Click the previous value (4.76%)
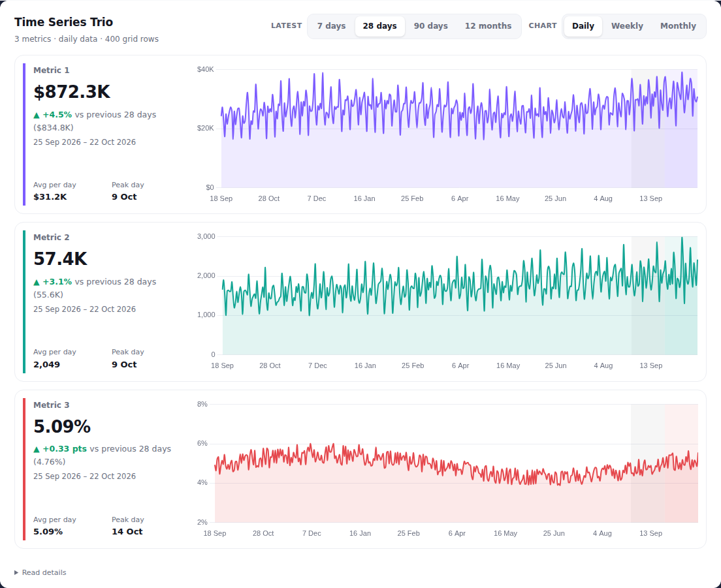 pyautogui.click(x=50, y=461)
